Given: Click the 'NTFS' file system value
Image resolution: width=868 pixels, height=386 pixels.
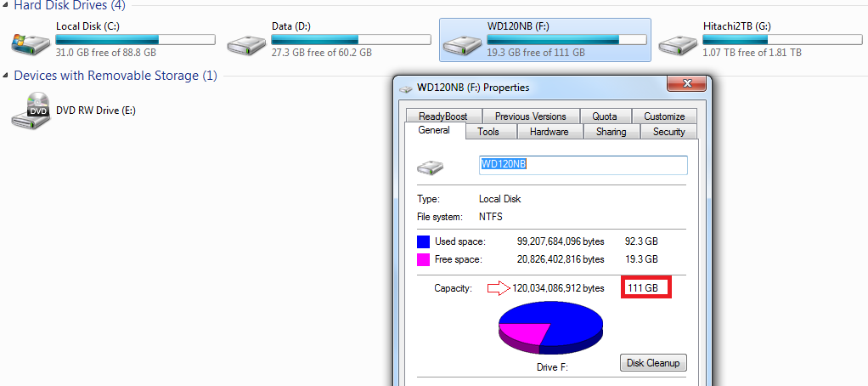Looking at the screenshot, I should (490, 217).
